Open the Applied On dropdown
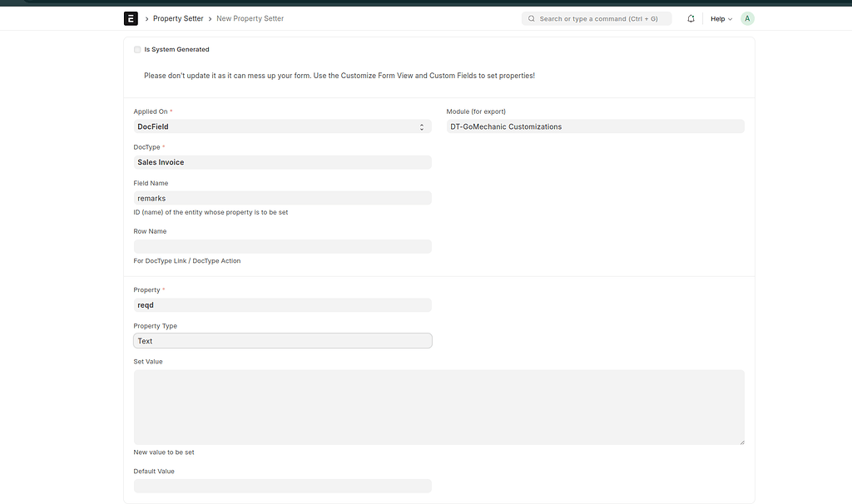852x504 pixels. pos(282,126)
